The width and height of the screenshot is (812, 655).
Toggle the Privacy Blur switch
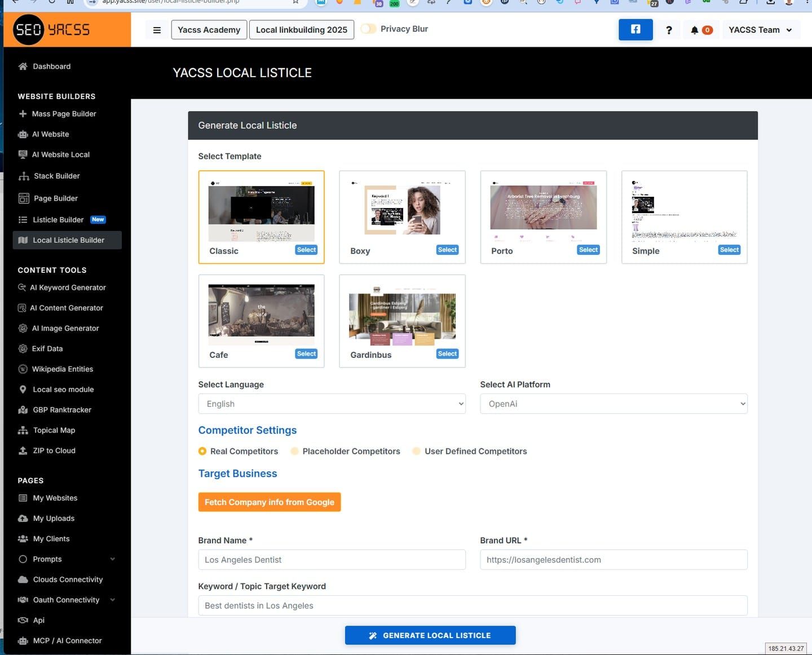[368, 29]
